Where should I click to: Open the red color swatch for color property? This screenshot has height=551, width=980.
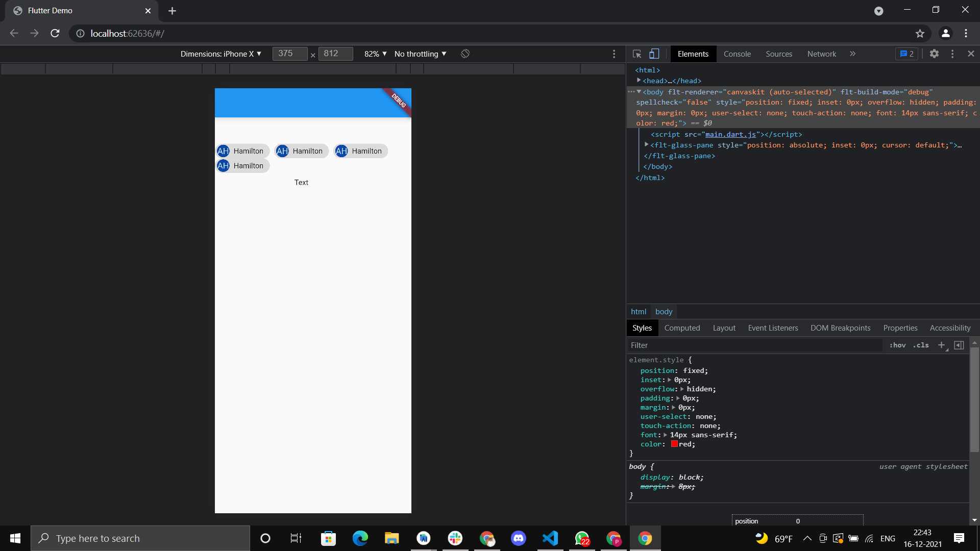[674, 444]
